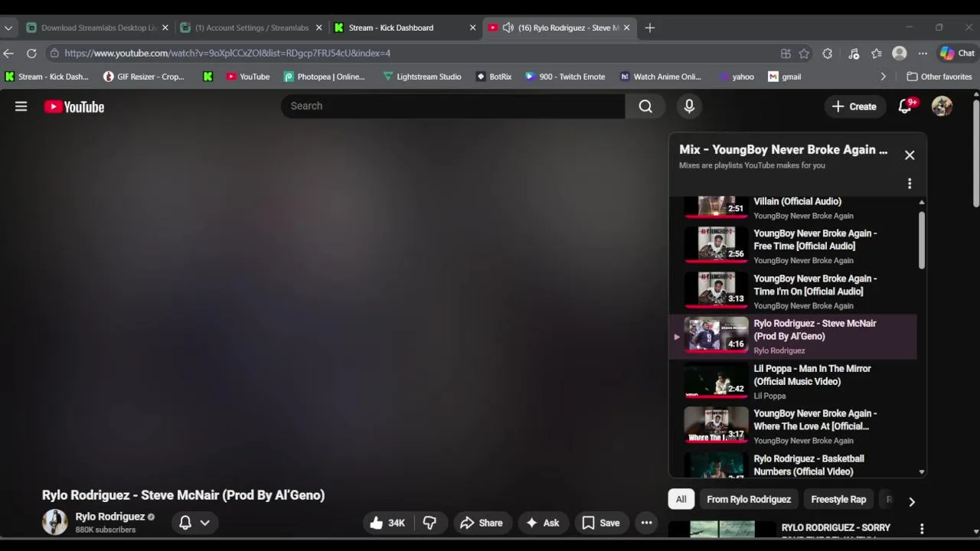This screenshot has height=551, width=980.
Task: Toggle channel notification bell for Rylo Rodriguez
Action: click(x=185, y=523)
